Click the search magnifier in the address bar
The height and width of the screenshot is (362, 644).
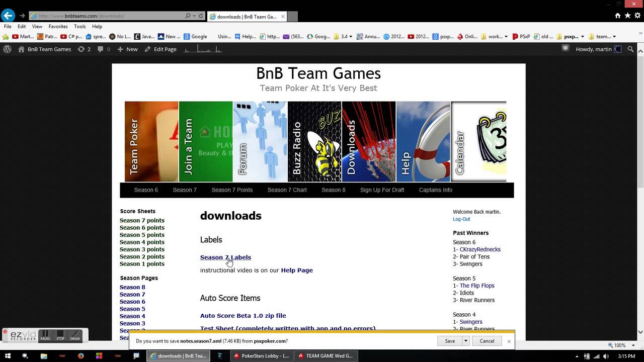tap(188, 16)
